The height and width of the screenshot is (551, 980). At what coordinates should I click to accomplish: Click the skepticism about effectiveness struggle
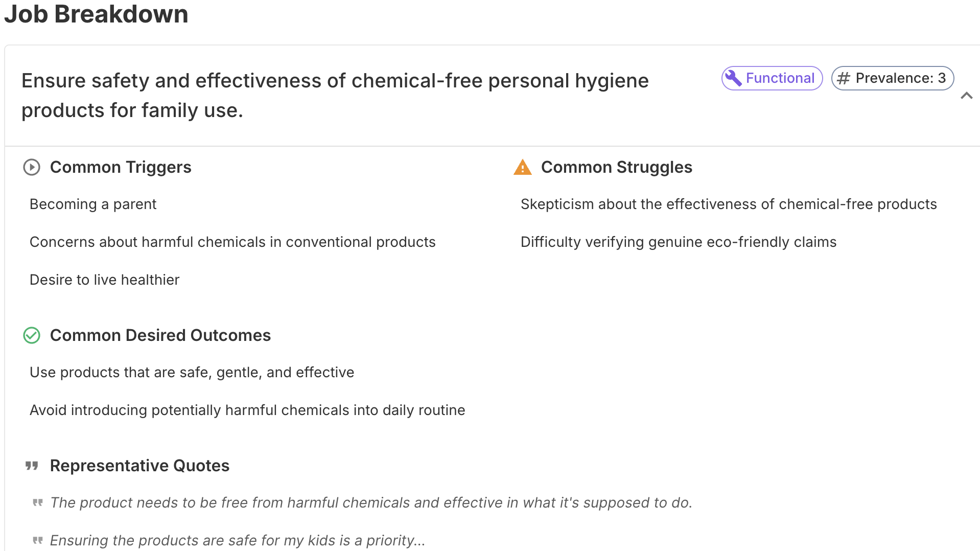pos(729,204)
